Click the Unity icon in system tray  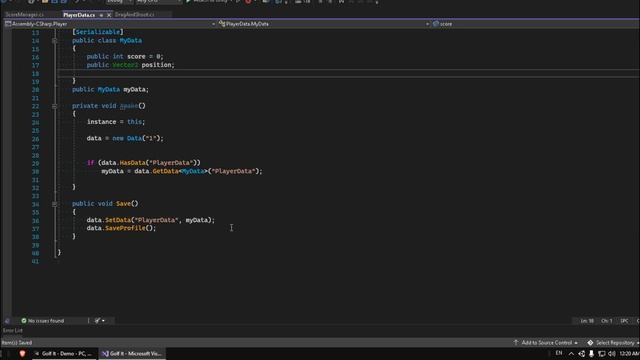click(582, 354)
